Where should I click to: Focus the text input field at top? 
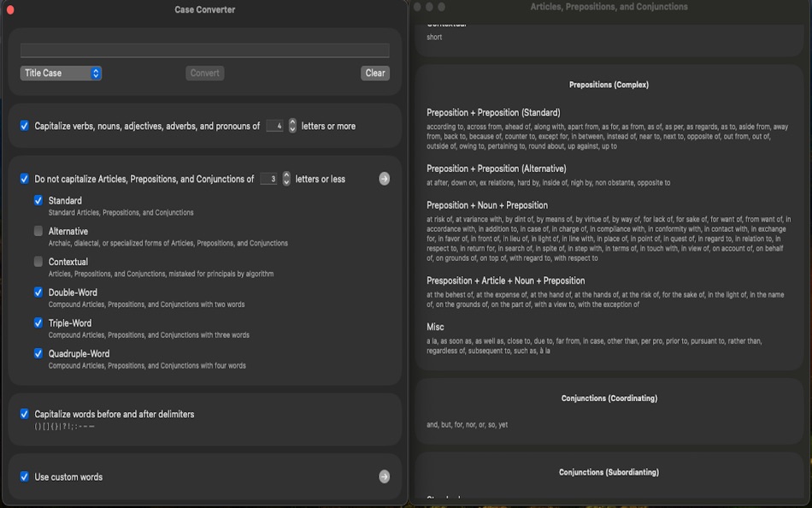[204, 50]
